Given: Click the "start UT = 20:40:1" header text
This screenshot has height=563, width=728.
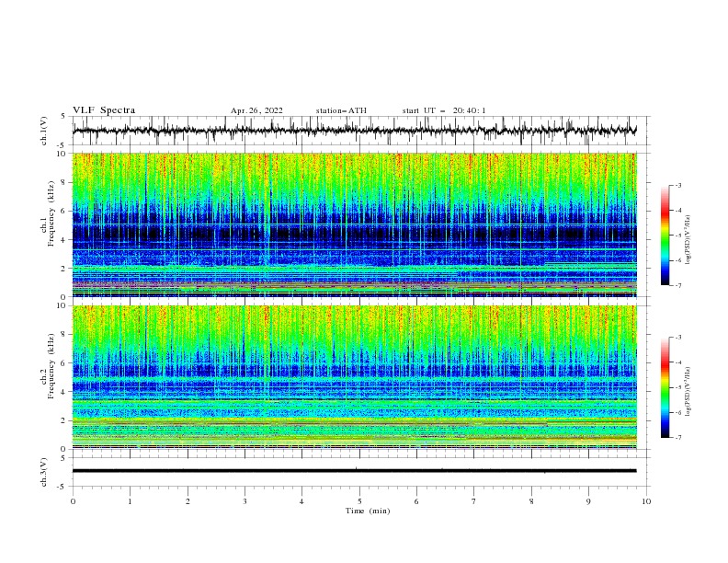Looking at the screenshot, I should pos(444,110).
